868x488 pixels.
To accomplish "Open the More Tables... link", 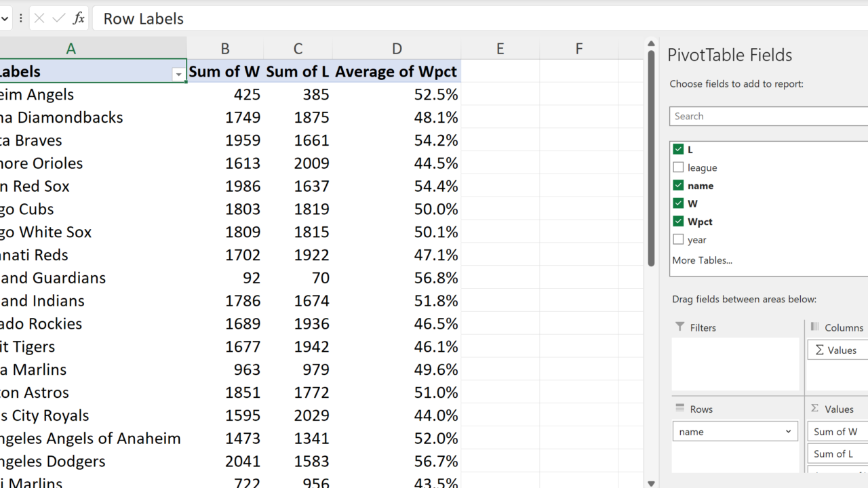I will (x=702, y=260).
